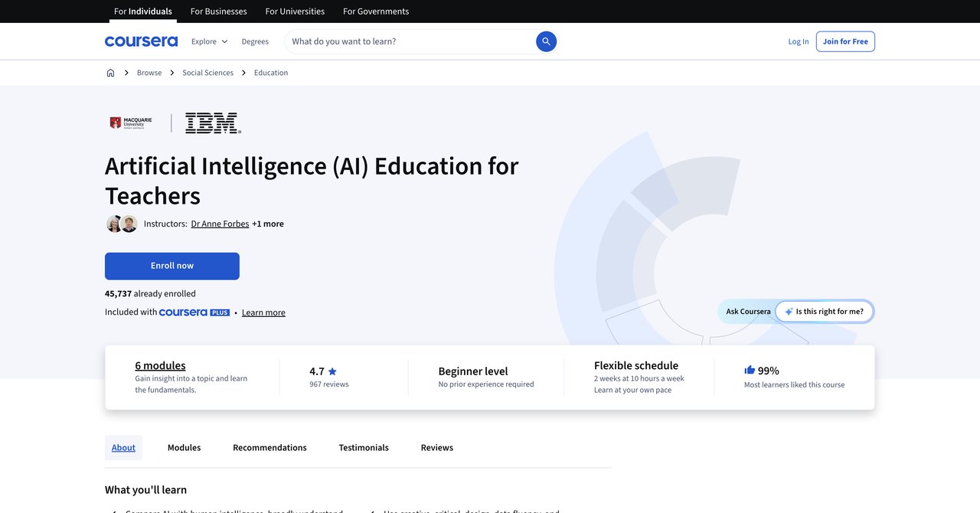Click the IBM logo
Viewport: 980px width, 513px height.
pos(213,123)
